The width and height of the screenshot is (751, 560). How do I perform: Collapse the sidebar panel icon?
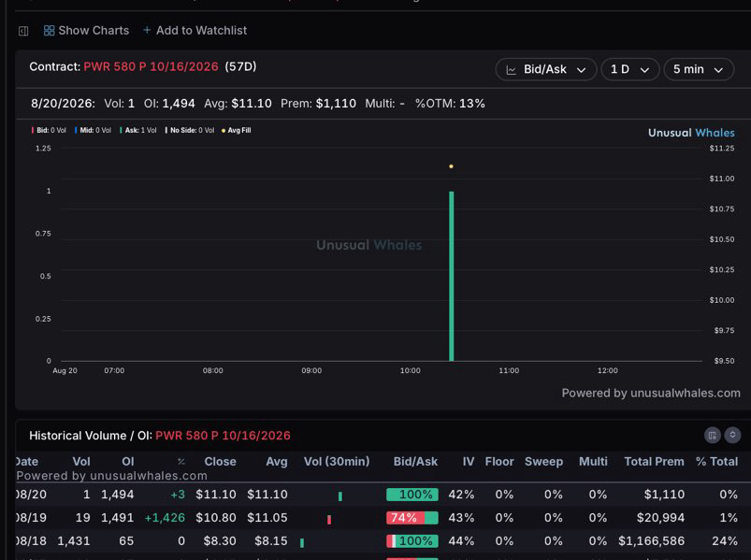(23, 31)
